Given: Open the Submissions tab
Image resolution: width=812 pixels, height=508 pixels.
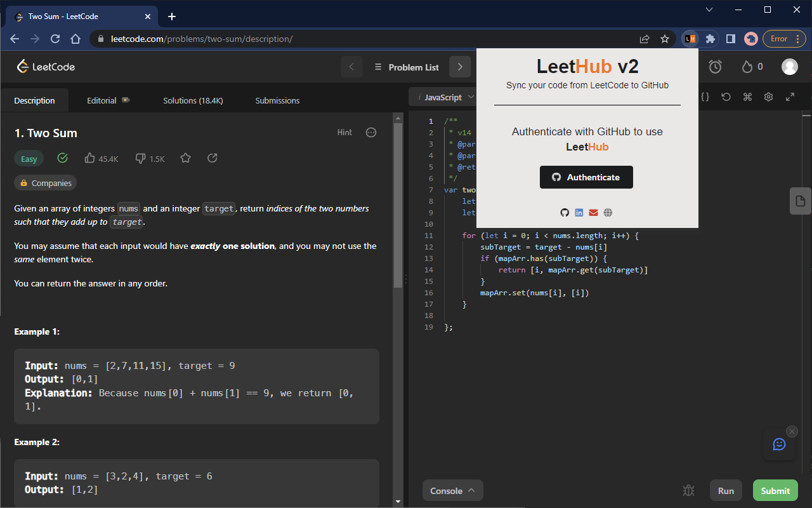Looking at the screenshot, I should 277,100.
